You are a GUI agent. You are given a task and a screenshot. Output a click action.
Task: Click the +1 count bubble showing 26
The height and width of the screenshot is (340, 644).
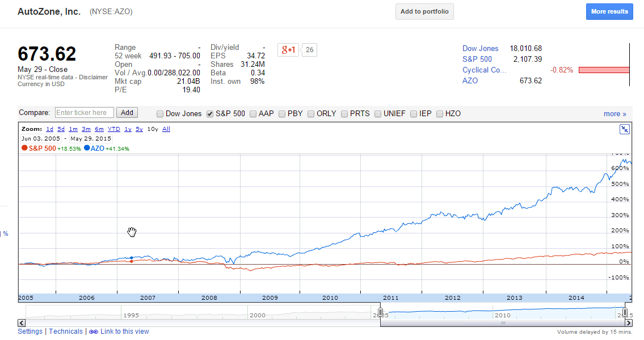point(309,50)
